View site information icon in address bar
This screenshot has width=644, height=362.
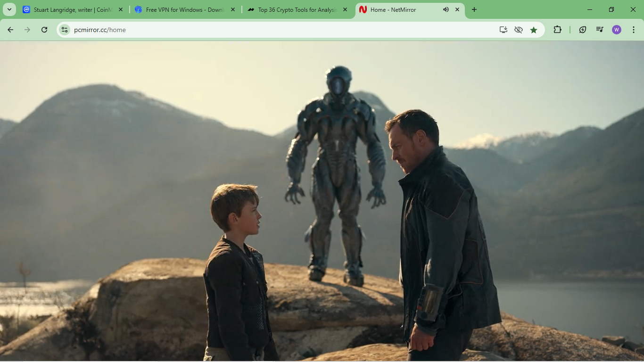tap(65, 30)
